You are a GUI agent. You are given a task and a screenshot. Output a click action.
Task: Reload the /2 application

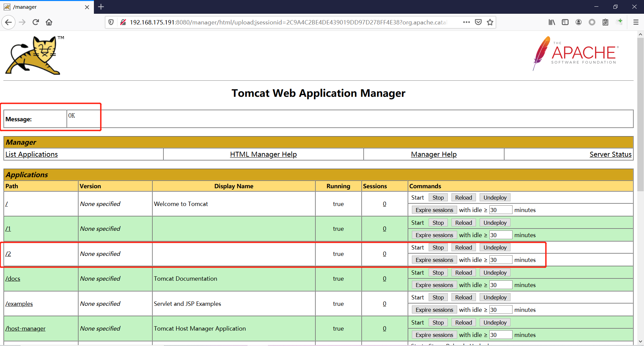(x=464, y=248)
